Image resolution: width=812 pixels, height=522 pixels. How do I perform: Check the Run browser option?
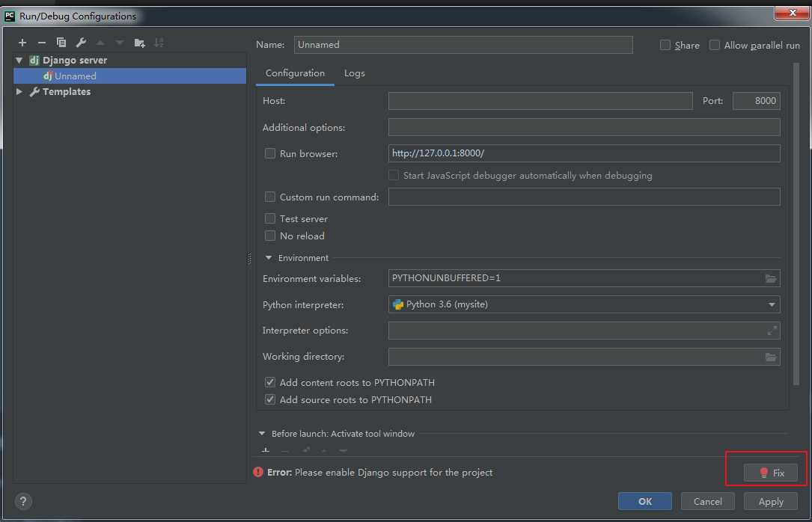(270, 153)
